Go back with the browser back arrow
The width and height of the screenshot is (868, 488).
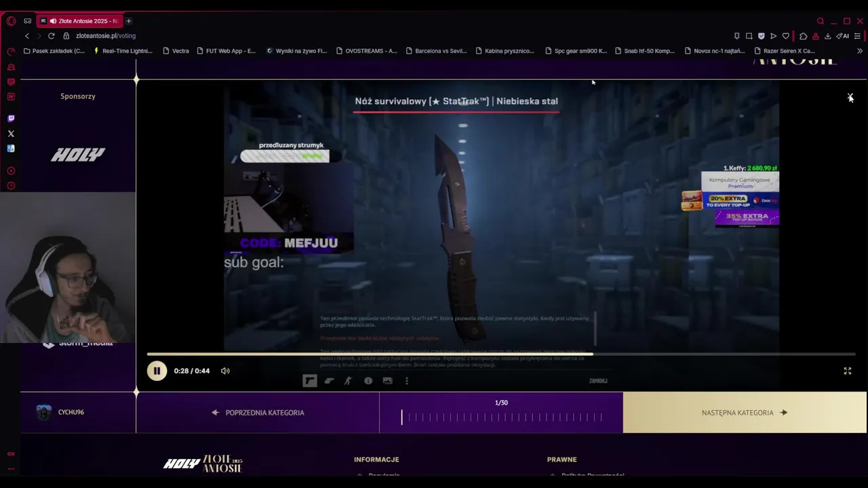point(27,36)
